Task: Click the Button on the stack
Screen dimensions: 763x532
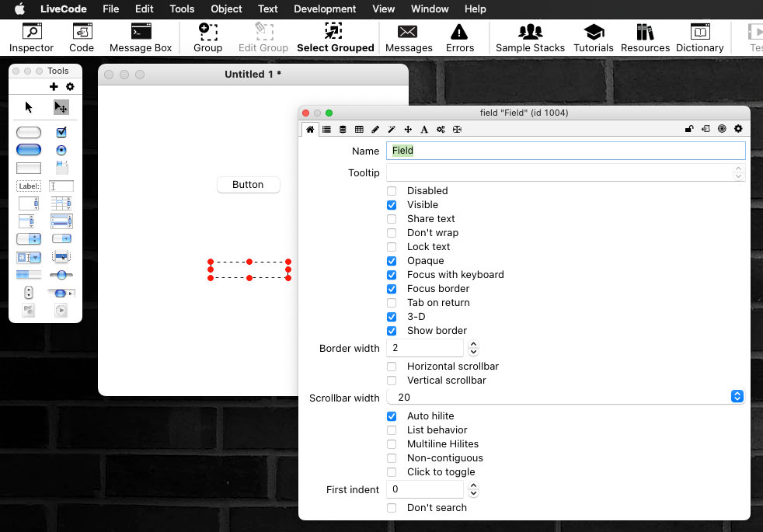Action: point(248,185)
